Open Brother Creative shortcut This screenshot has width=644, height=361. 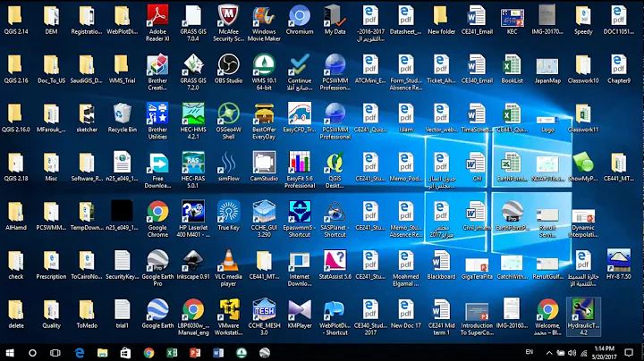coord(157,72)
